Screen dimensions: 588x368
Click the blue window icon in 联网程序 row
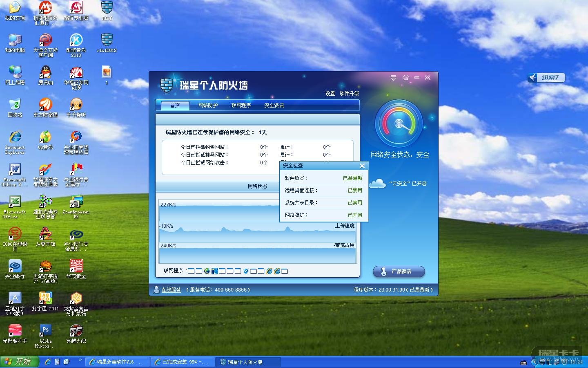coord(215,271)
